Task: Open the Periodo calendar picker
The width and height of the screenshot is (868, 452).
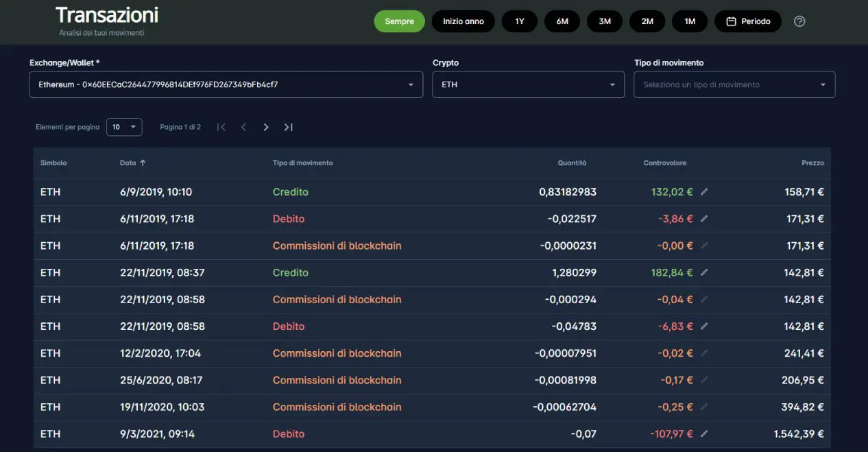Action: click(x=749, y=21)
